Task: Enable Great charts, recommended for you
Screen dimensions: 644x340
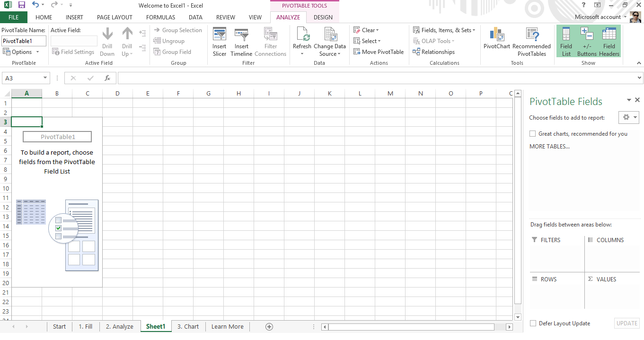Action: click(x=532, y=133)
